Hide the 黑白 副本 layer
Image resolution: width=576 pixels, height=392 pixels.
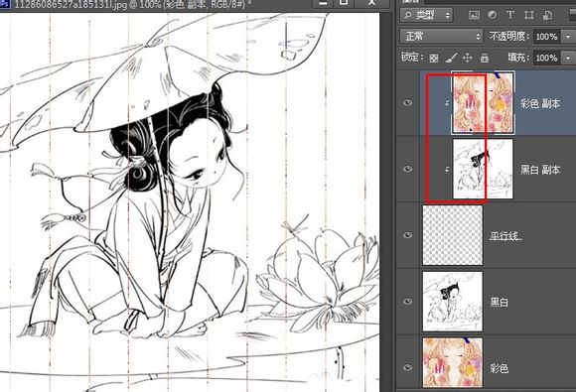pos(407,169)
